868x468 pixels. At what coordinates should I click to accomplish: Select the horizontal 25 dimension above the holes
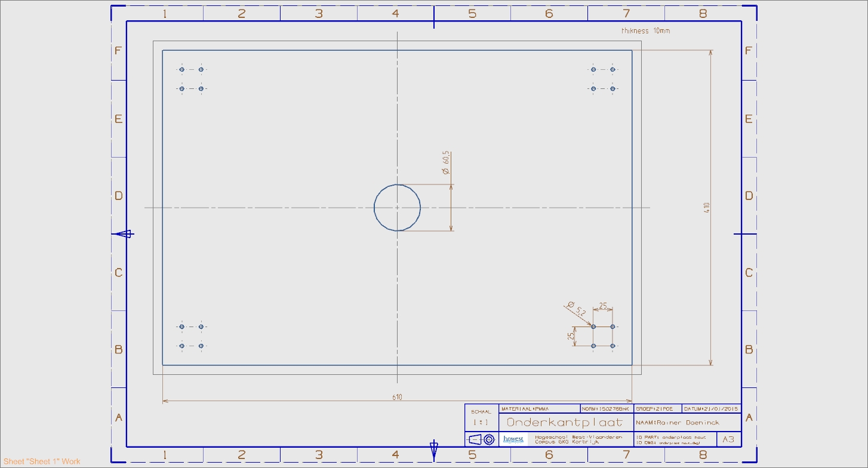(x=603, y=306)
